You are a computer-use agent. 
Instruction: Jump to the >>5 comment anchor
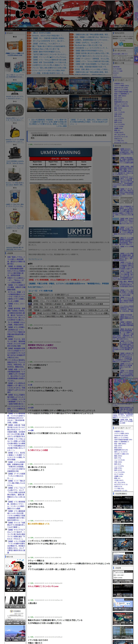pyautogui.click(x=30, y=385)
